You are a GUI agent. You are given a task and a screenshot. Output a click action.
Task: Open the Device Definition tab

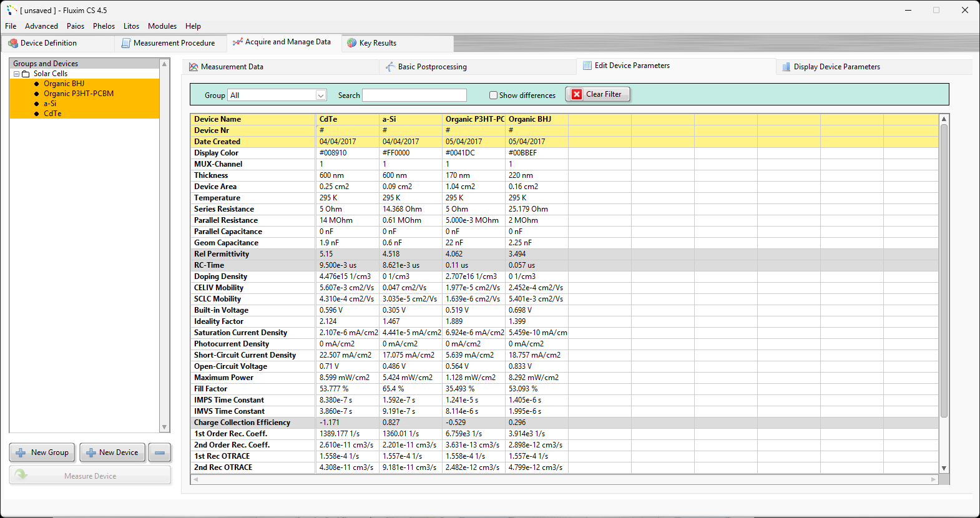click(57, 43)
